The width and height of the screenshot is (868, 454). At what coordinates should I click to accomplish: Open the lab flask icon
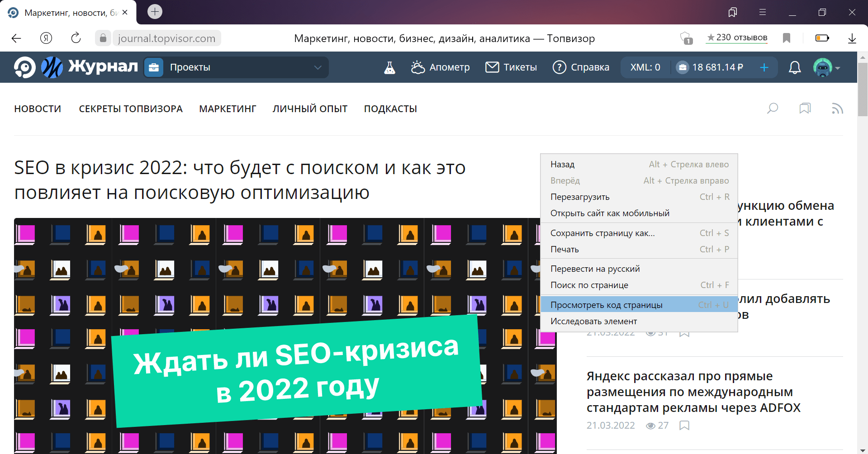tap(389, 67)
